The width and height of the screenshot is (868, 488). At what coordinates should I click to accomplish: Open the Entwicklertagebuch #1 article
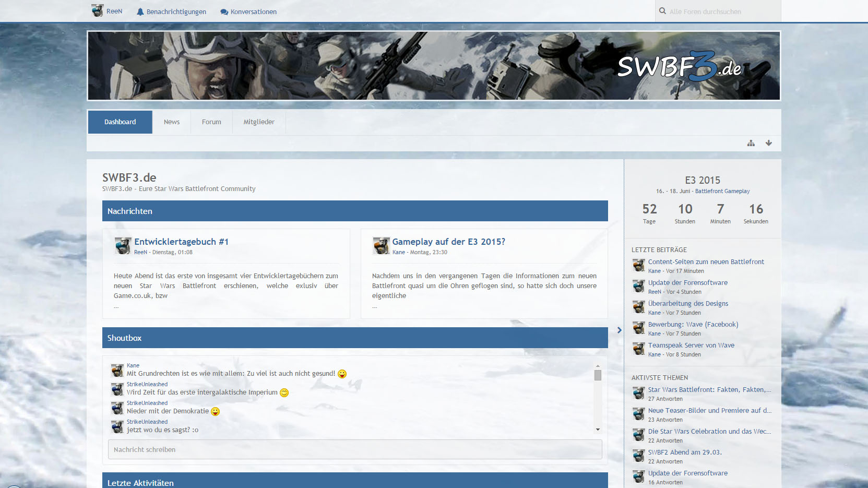click(x=181, y=242)
